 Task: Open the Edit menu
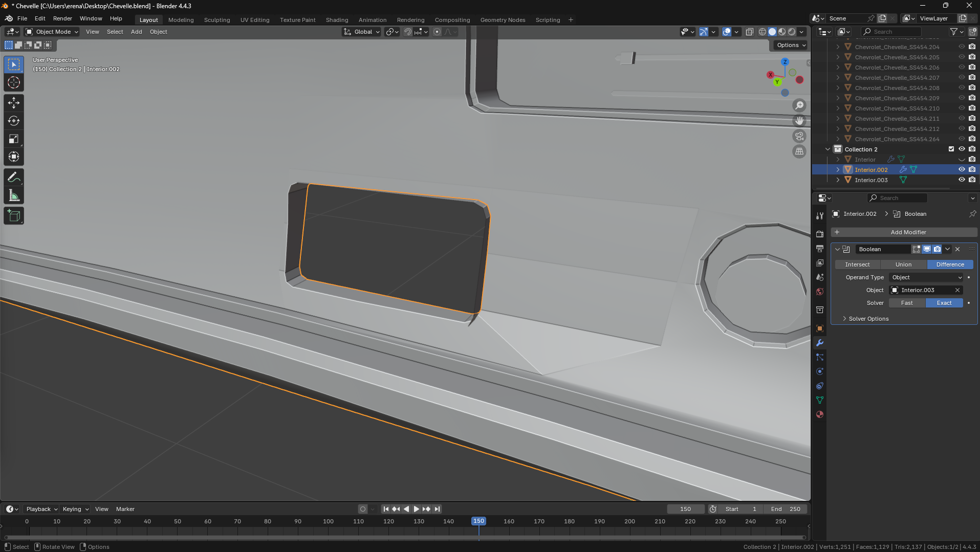click(x=40, y=18)
